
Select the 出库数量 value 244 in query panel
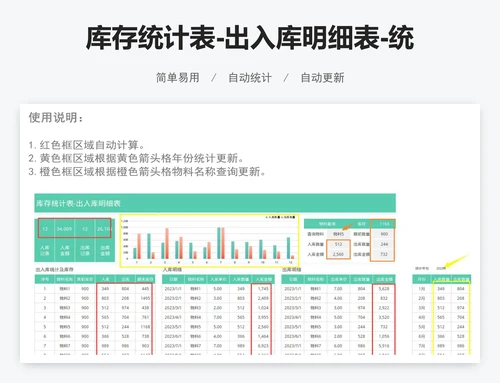(384, 244)
